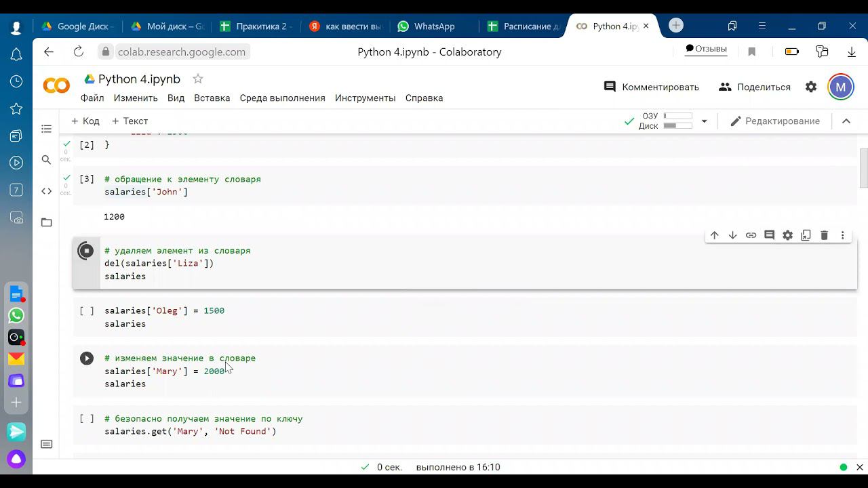Add a comment to the selected cell
Screen dimensions: 868x488
769,235
